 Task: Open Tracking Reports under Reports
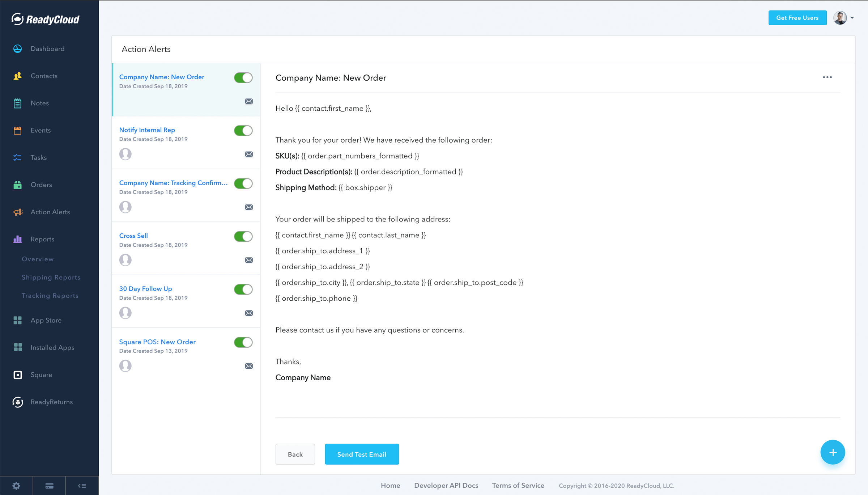50,296
